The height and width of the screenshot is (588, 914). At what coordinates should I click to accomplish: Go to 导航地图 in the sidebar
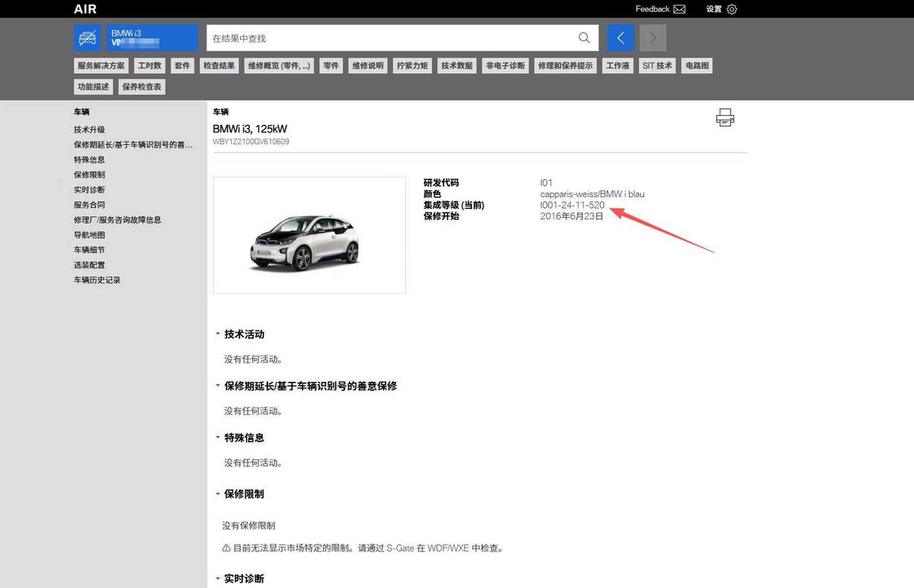tap(89, 235)
